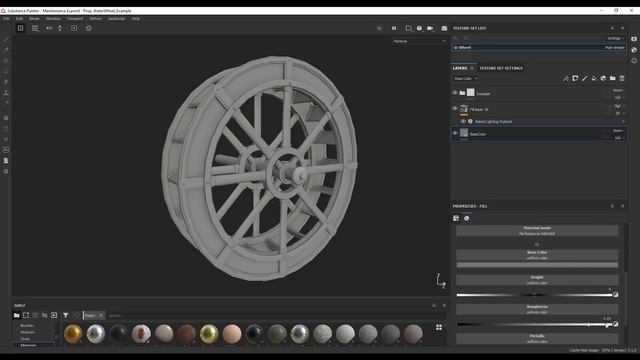This screenshot has width=640, height=360.
Task: Select the gold material sphere in shelf
Action: (73, 333)
